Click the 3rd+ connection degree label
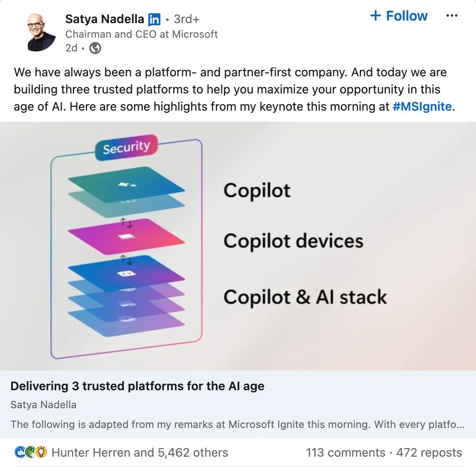This screenshot has width=476, height=476. 187,19
